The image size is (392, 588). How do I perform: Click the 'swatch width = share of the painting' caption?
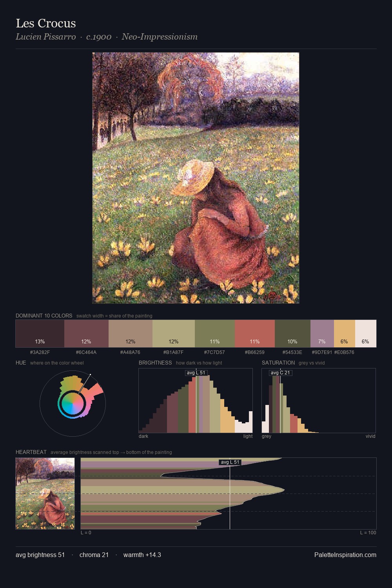(x=114, y=316)
